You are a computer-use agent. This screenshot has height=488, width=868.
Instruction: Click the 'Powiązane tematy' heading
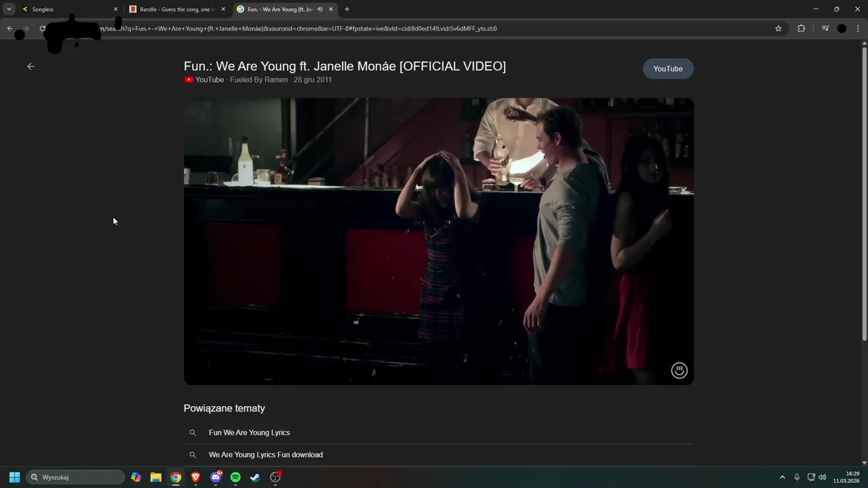click(224, 408)
